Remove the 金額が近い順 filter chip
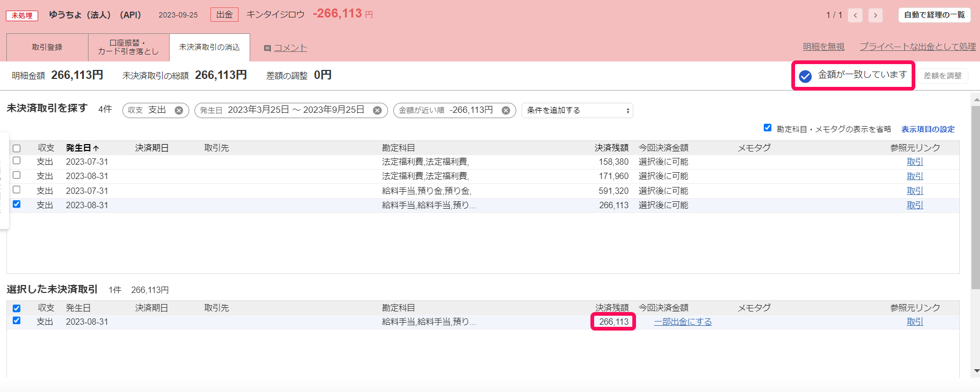The width and height of the screenshot is (980, 392). pos(506,110)
